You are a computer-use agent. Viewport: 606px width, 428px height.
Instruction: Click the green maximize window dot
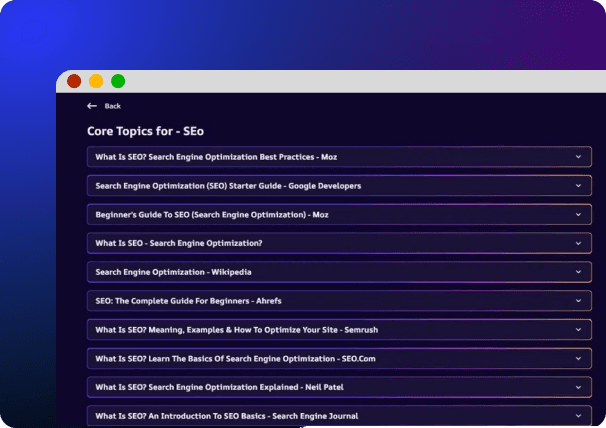118,81
